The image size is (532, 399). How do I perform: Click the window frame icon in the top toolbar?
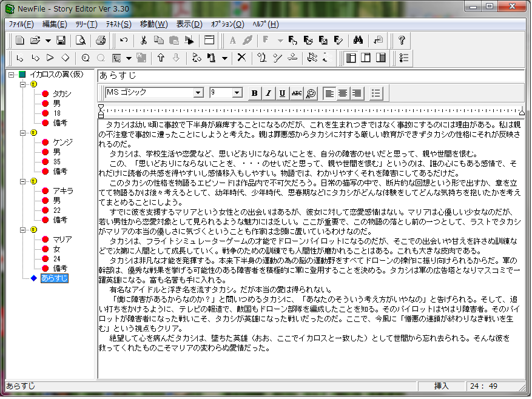[x=209, y=41]
